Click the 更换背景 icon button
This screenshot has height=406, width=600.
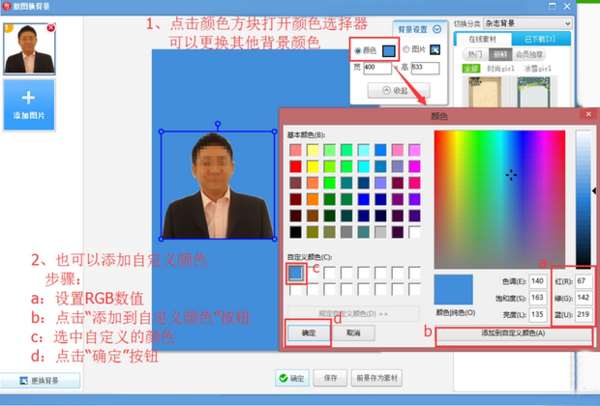(x=40, y=380)
